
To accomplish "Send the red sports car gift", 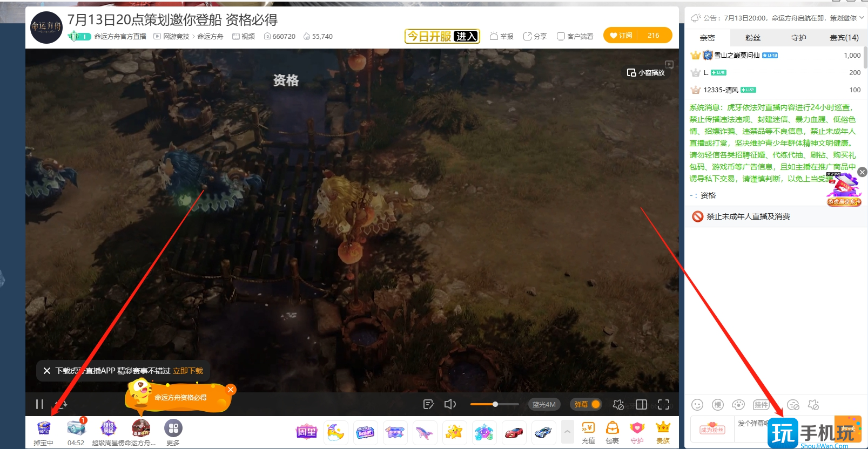I will tap(514, 432).
